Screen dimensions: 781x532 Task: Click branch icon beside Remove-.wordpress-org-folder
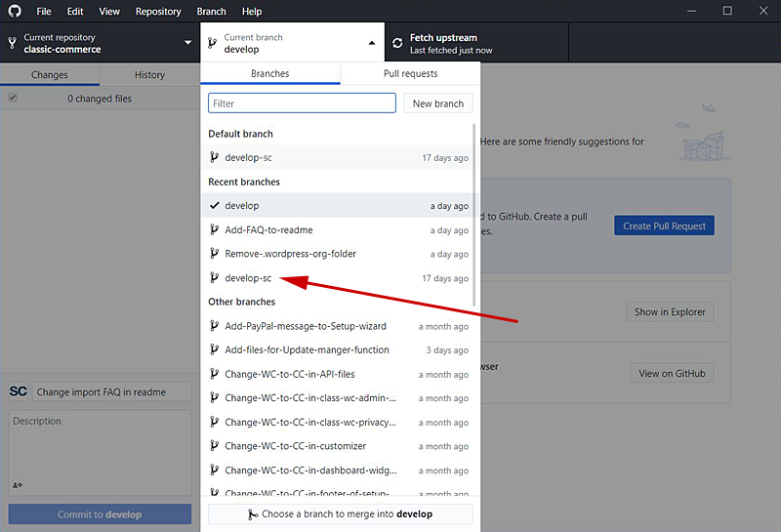pyautogui.click(x=214, y=254)
